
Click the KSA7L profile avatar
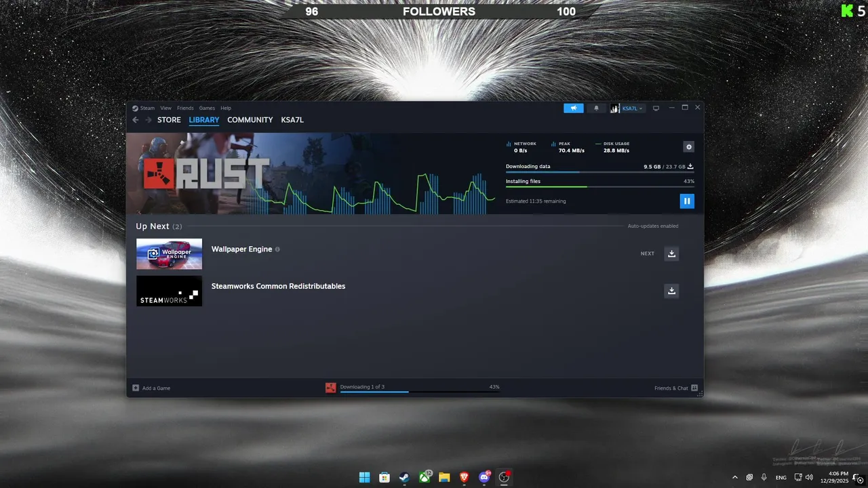click(615, 108)
